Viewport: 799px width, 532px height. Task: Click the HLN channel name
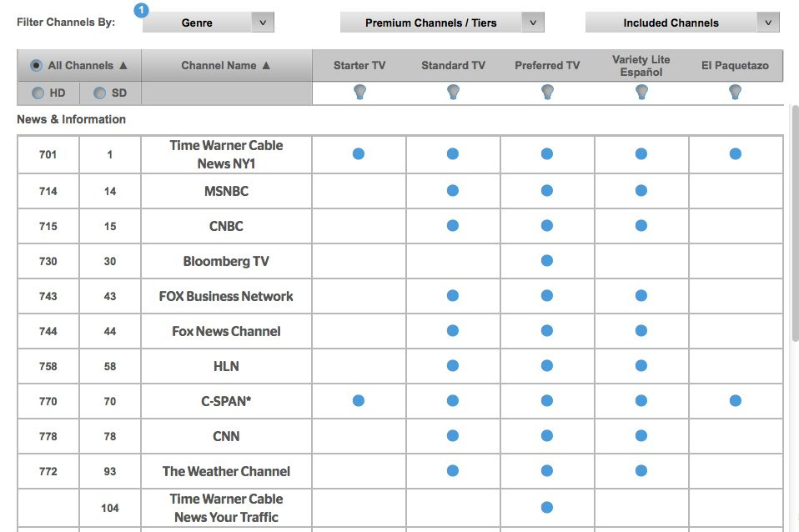226,366
